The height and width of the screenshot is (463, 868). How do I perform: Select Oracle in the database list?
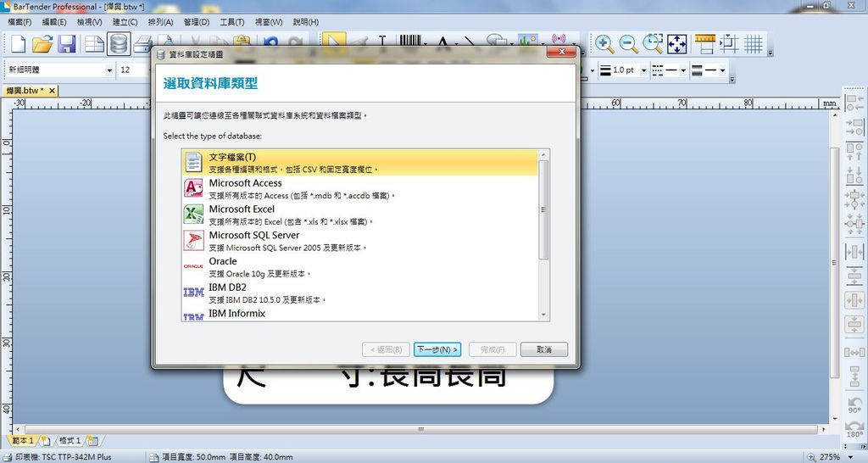click(359, 266)
